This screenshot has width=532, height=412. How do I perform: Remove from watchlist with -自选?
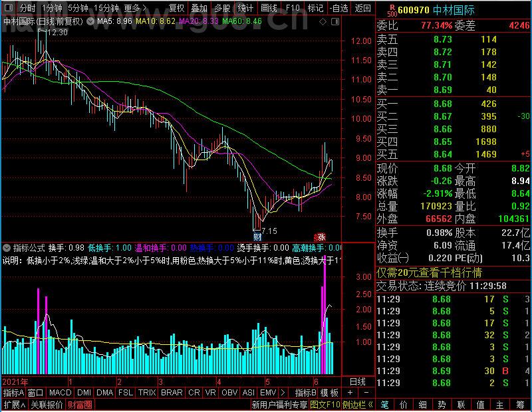tap(338, 7)
